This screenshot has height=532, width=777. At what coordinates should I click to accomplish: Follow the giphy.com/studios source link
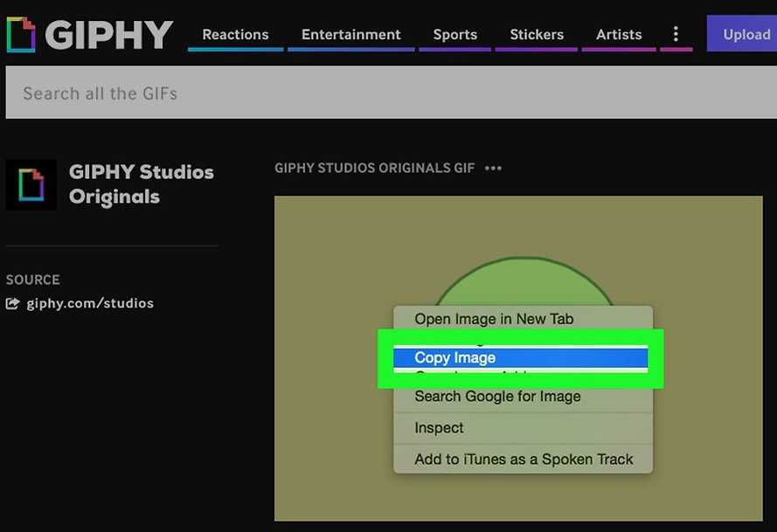click(x=90, y=304)
